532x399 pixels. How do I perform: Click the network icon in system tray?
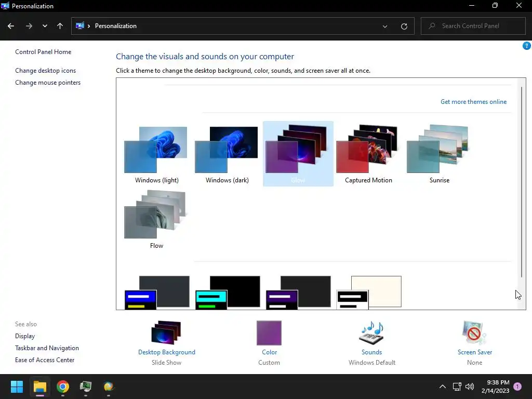pyautogui.click(x=457, y=387)
